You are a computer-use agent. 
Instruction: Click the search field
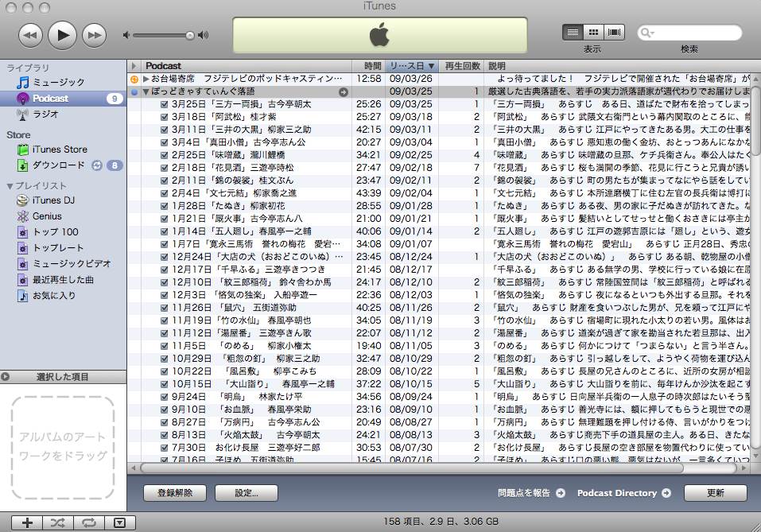(x=689, y=33)
